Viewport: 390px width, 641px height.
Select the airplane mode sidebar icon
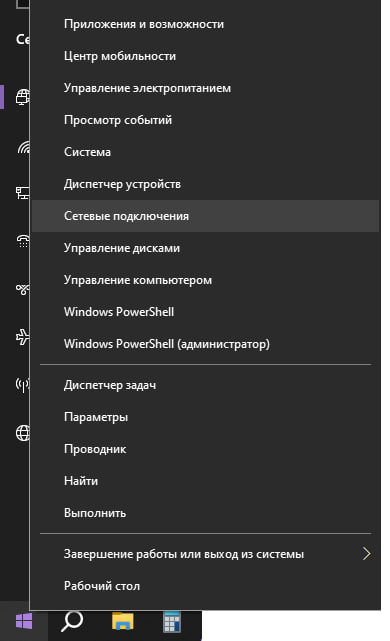pyautogui.click(x=22, y=338)
